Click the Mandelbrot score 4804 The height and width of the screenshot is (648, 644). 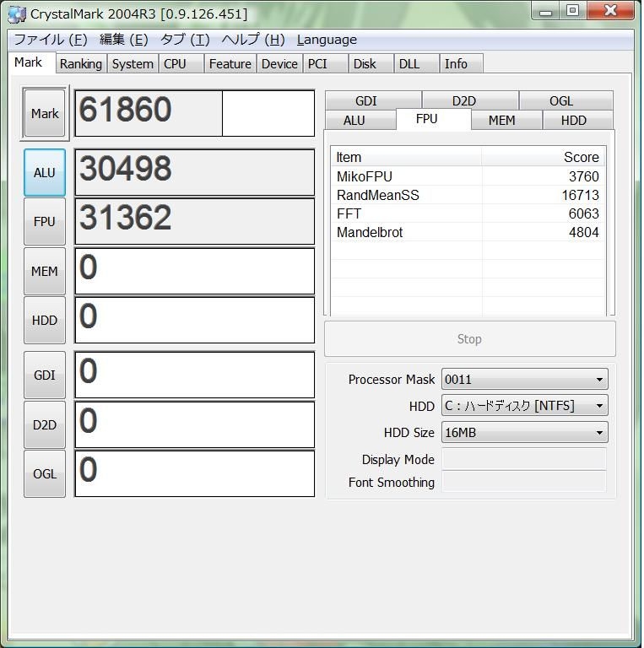[x=583, y=232]
